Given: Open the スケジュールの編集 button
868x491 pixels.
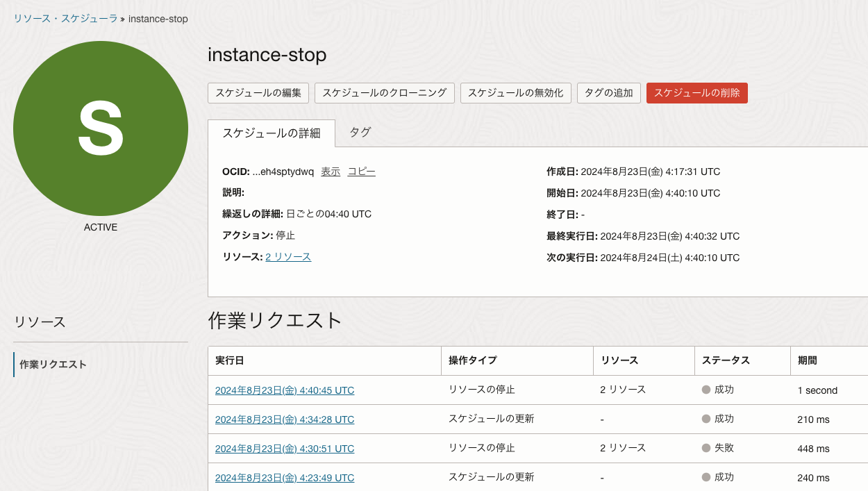Looking at the screenshot, I should [x=258, y=92].
